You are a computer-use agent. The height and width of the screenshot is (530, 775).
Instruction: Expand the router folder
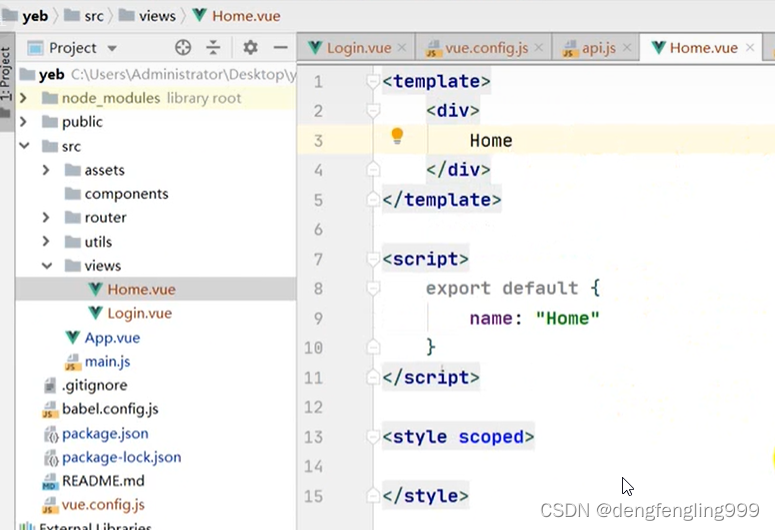[46, 218]
